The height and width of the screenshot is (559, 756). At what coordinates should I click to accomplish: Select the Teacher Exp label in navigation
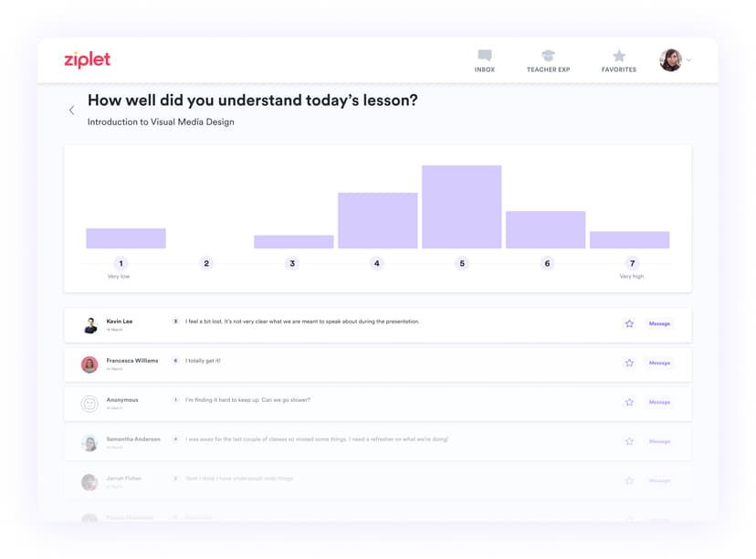coord(548,69)
